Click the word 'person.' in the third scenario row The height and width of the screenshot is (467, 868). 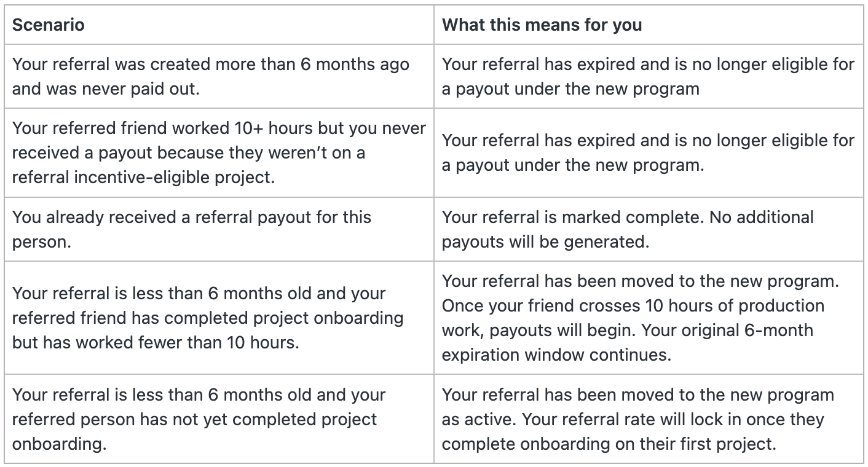(x=42, y=241)
